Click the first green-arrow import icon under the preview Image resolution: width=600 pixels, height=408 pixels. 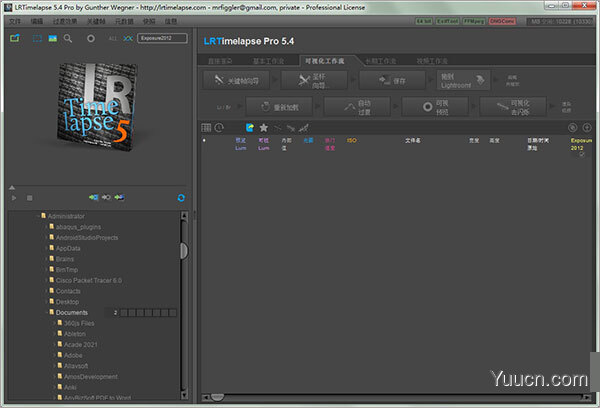[94, 197]
